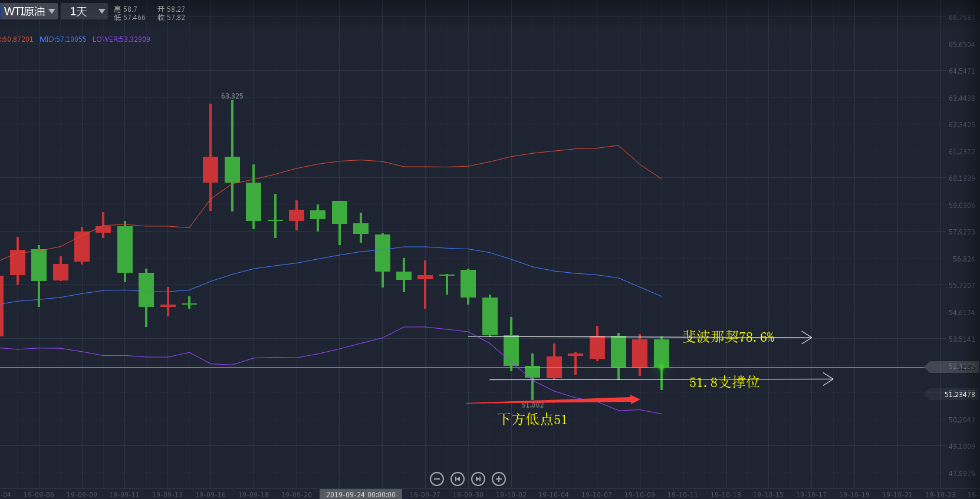Open the WTI原油 symbol dropdown
This screenshot has width=980, height=499.
point(29,11)
